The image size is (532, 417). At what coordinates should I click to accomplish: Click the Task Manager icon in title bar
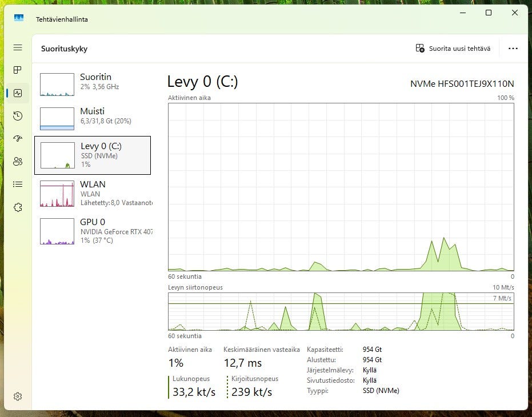click(x=19, y=18)
